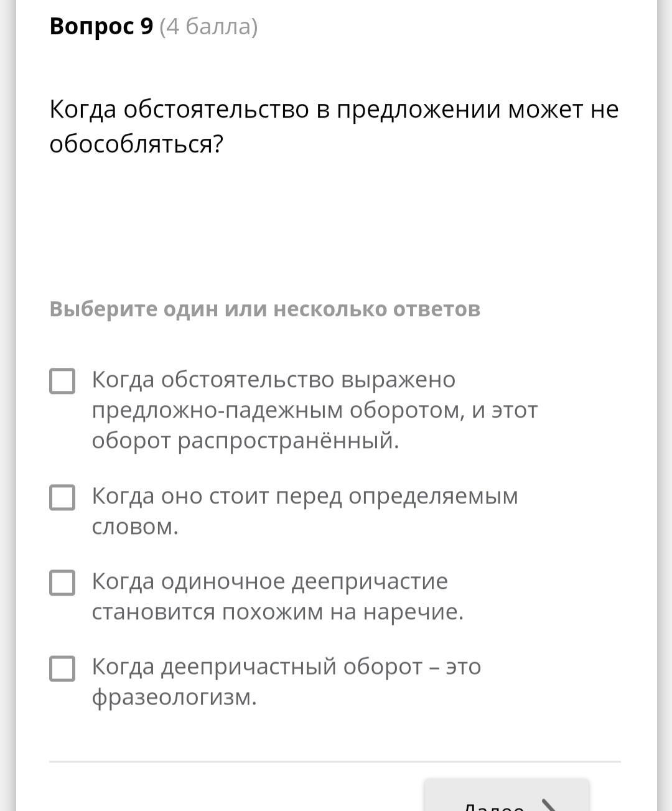Click the '(4 балла)' points label
The image size is (672, 811).
(208, 27)
